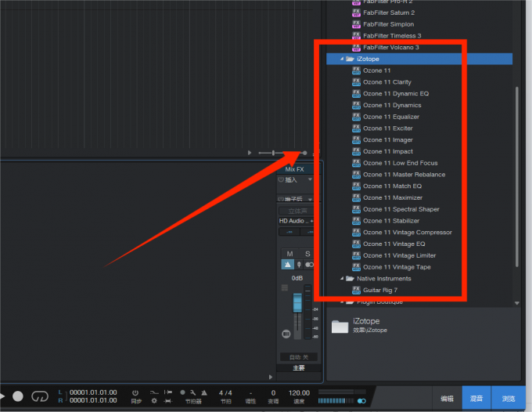Pick the Ozone 11 Equalizer plugin
The image size is (532, 412).
click(x=390, y=117)
